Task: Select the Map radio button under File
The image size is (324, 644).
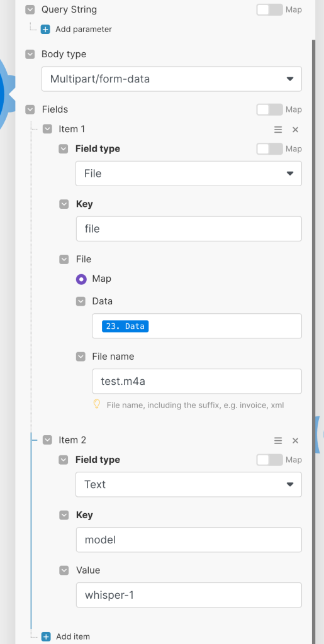Action: (x=81, y=279)
